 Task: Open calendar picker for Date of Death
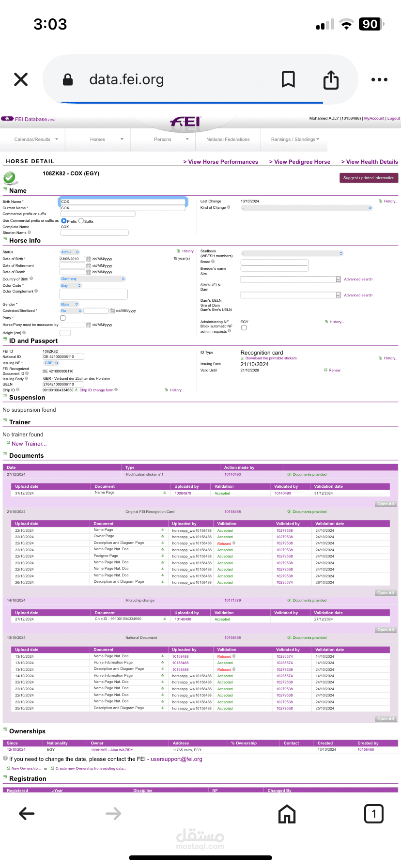click(x=89, y=272)
